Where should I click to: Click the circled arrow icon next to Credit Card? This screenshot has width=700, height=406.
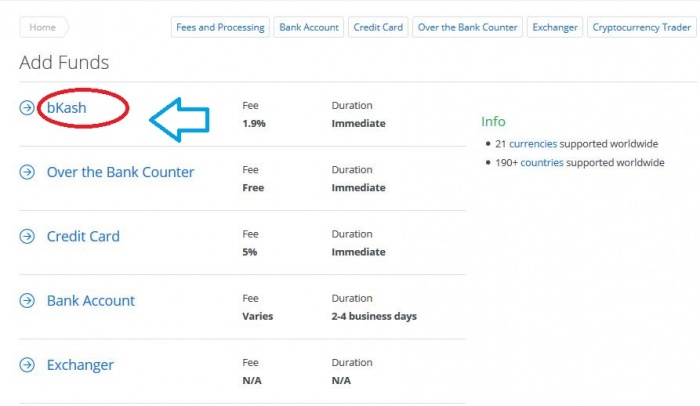27,237
